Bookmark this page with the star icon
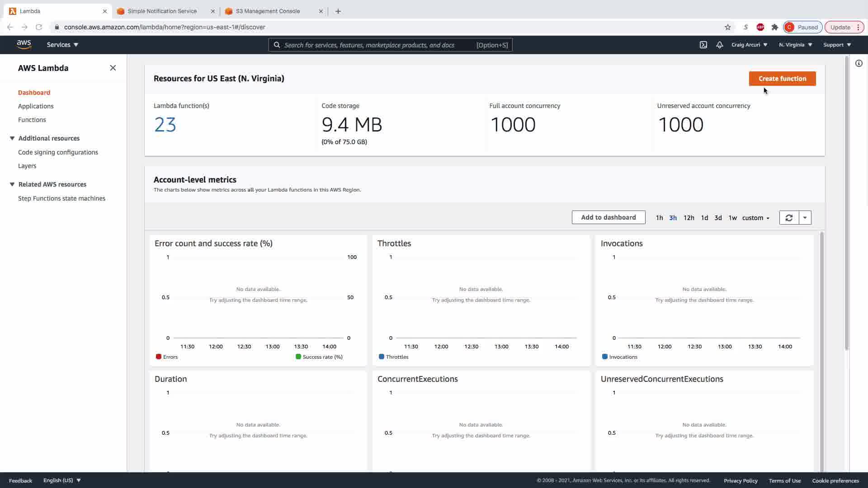The width and height of the screenshot is (868, 488). tap(727, 27)
